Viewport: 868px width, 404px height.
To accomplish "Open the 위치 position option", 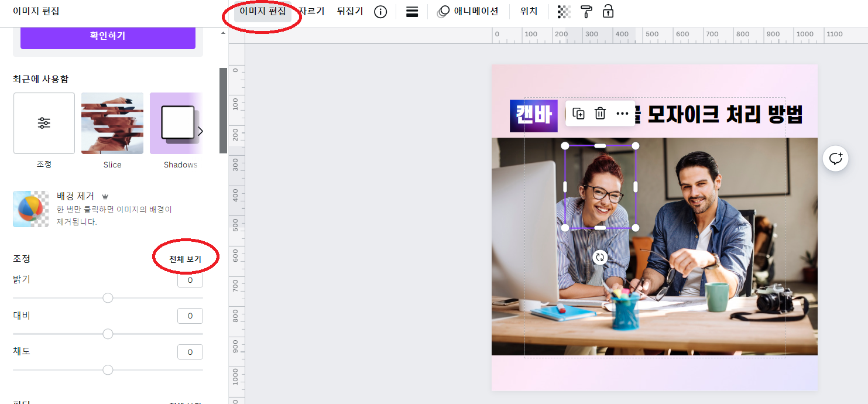I will click(x=529, y=11).
